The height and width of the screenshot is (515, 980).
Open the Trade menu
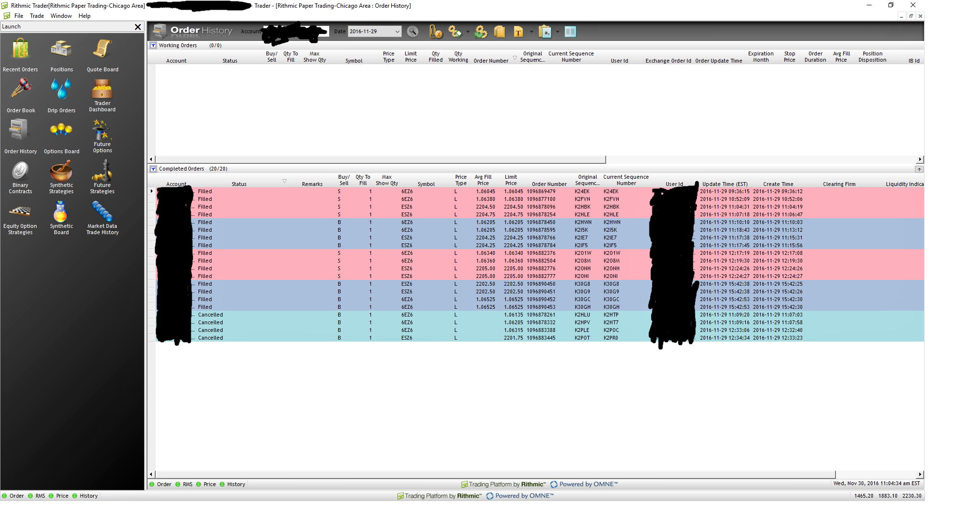point(37,16)
